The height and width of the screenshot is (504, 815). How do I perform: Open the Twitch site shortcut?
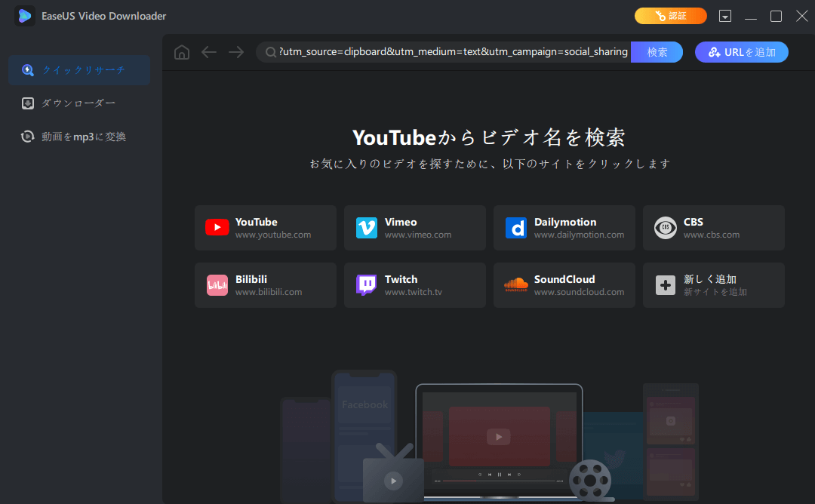click(x=414, y=284)
